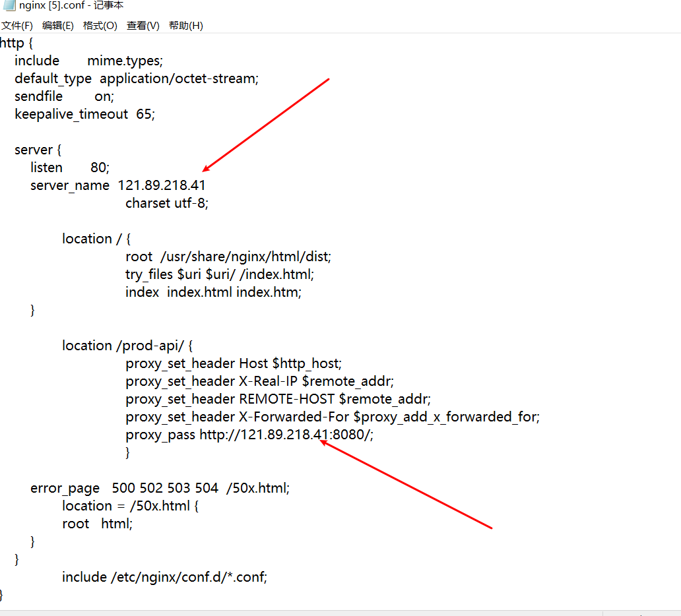The image size is (681, 616).
Task: Click the proxy_set_header X-Real-IP line
Action: pos(259,381)
